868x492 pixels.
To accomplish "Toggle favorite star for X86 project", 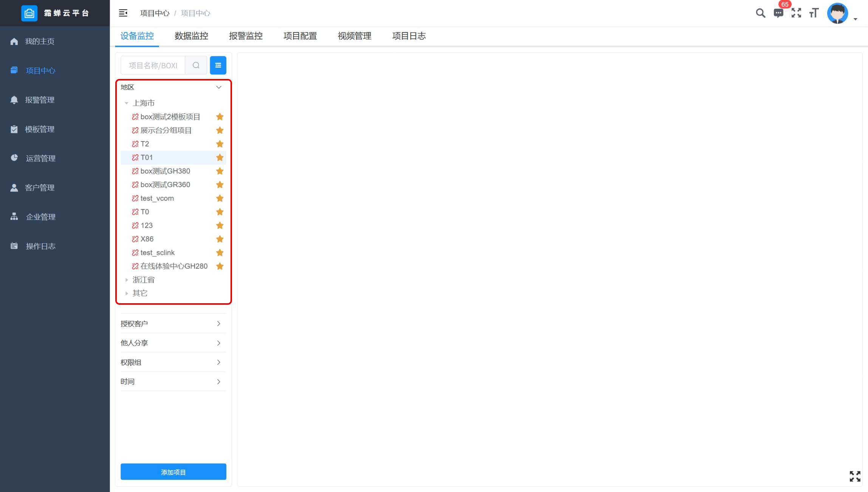I will pos(220,239).
